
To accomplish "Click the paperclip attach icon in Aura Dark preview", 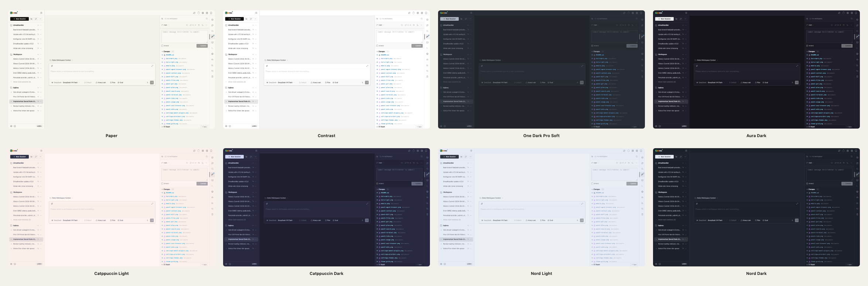I will (697, 66).
